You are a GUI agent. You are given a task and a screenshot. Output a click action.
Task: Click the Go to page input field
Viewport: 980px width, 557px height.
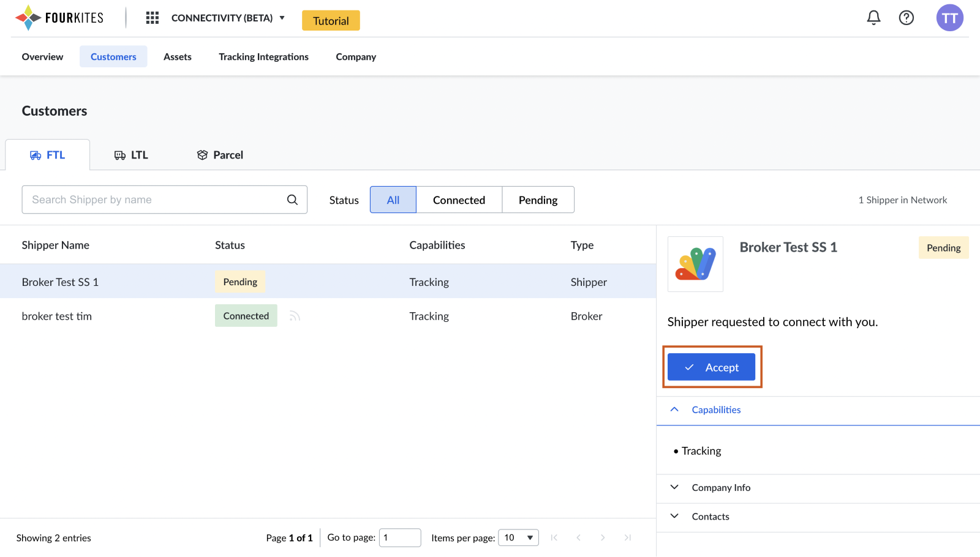tap(400, 537)
